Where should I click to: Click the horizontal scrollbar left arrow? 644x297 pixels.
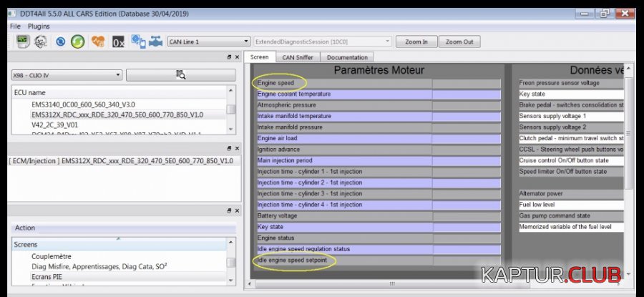click(249, 284)
